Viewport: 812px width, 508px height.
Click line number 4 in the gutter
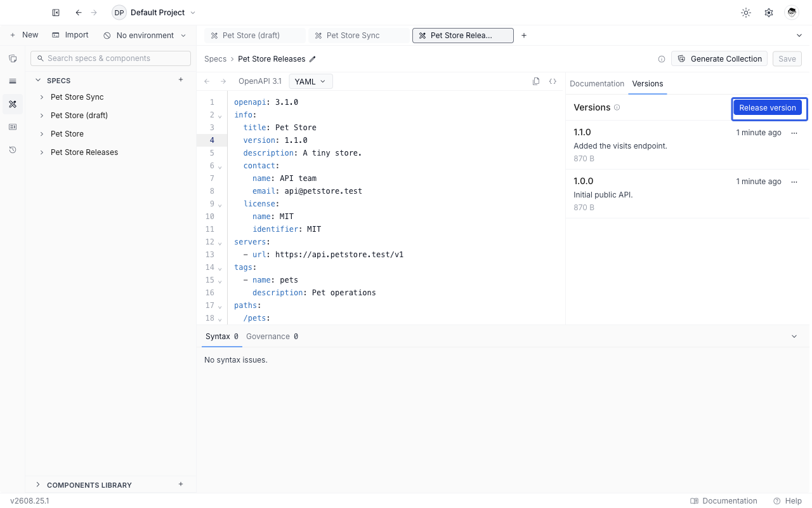point(212,140)
